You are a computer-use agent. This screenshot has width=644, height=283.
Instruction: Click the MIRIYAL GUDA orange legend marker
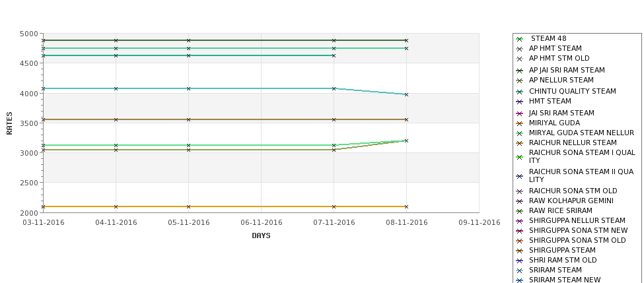520,123
